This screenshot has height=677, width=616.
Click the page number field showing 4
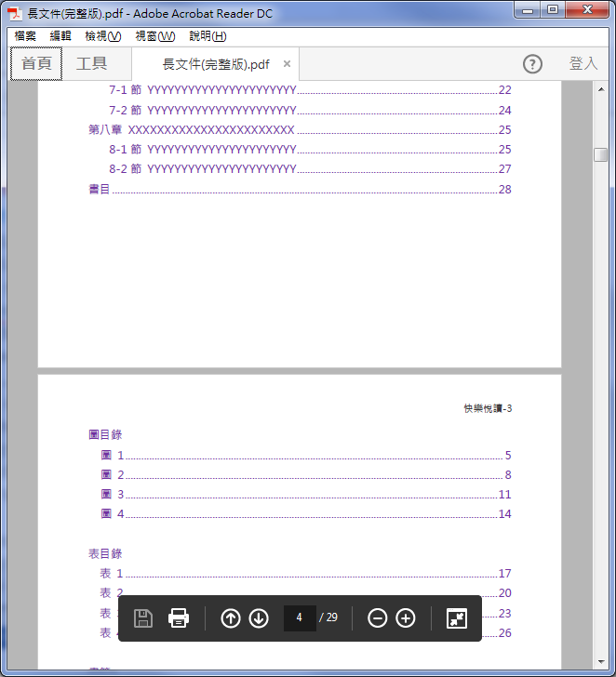pyautogui.click(x=300, y=617)
